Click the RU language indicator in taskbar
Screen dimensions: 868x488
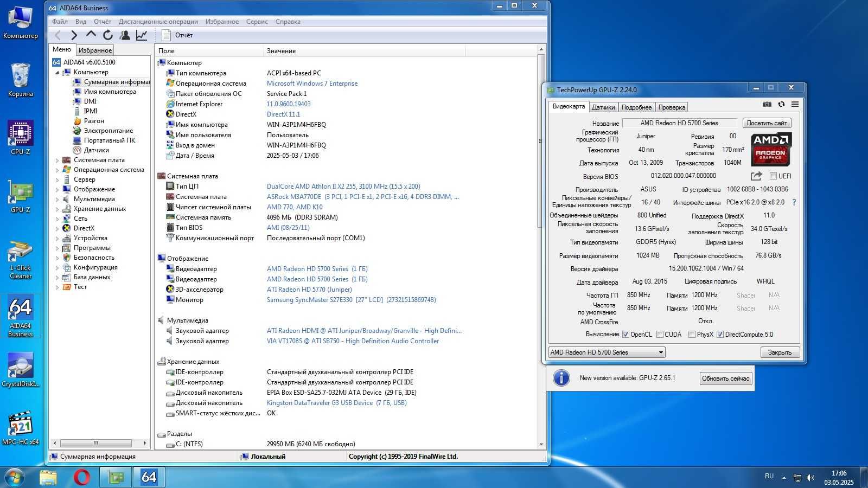pyautogui.click(x=769, y=476)
